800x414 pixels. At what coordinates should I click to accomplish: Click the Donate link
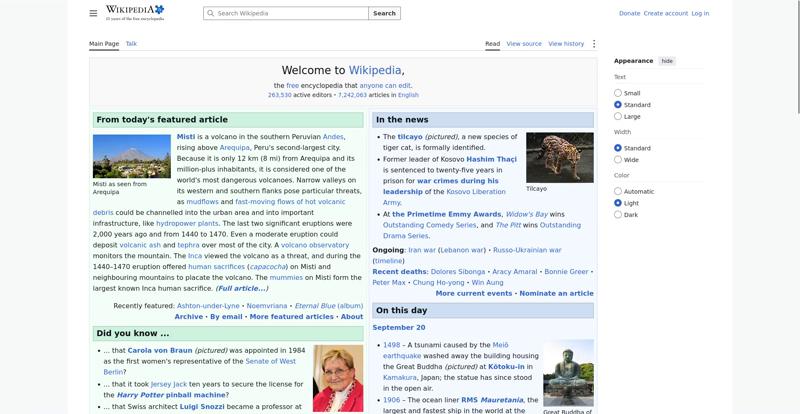pyautogui.click(x=630, y=13)
